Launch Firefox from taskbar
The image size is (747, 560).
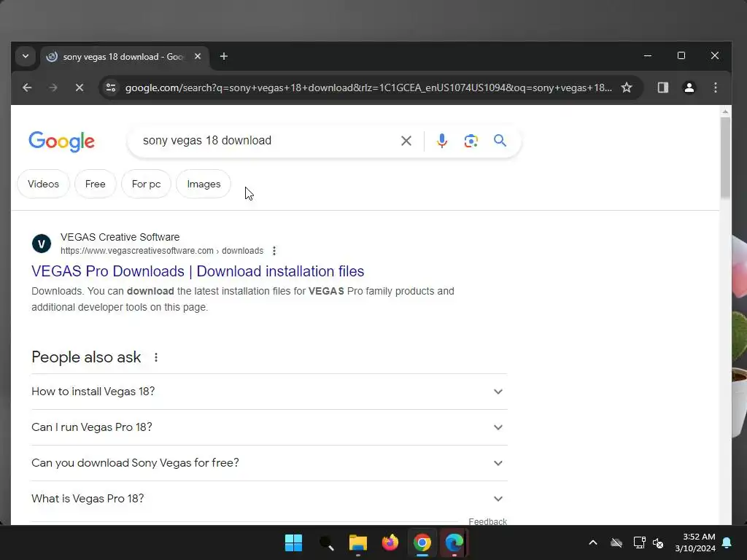pyautogui.click(x=390, y=542)
